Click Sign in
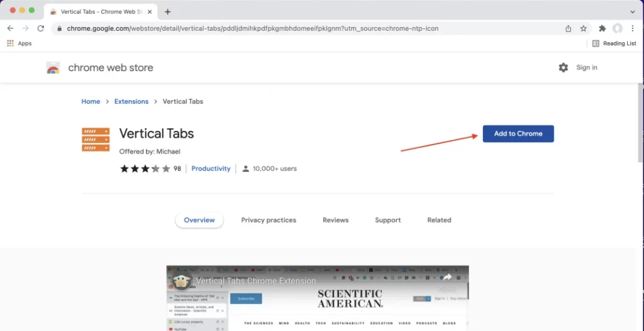 coord(587,67)
